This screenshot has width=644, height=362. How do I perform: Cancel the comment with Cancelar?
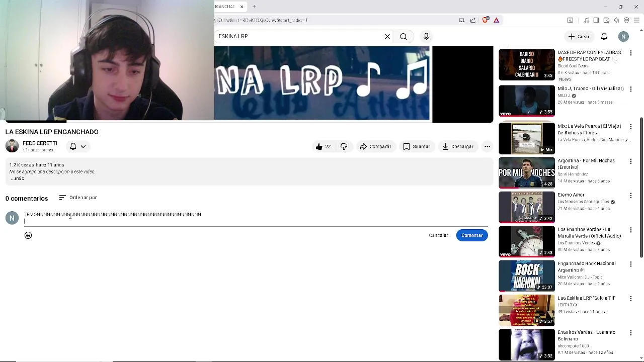438,235
